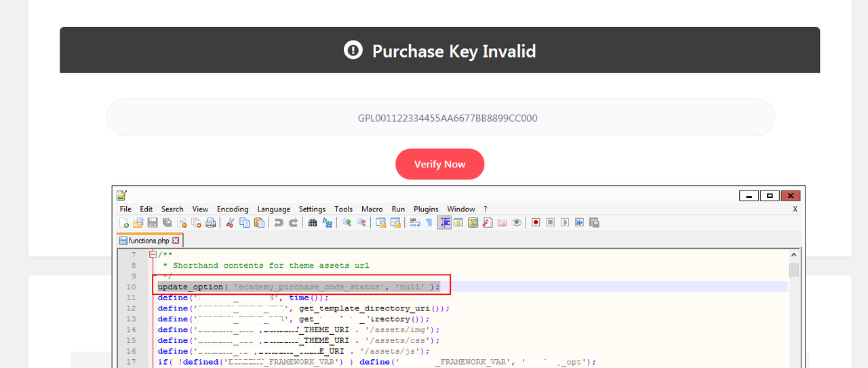The width and height of the screenshot is (868, 368).
Task: Open the User Defined Language icon
Action: [x=458, y=222]
